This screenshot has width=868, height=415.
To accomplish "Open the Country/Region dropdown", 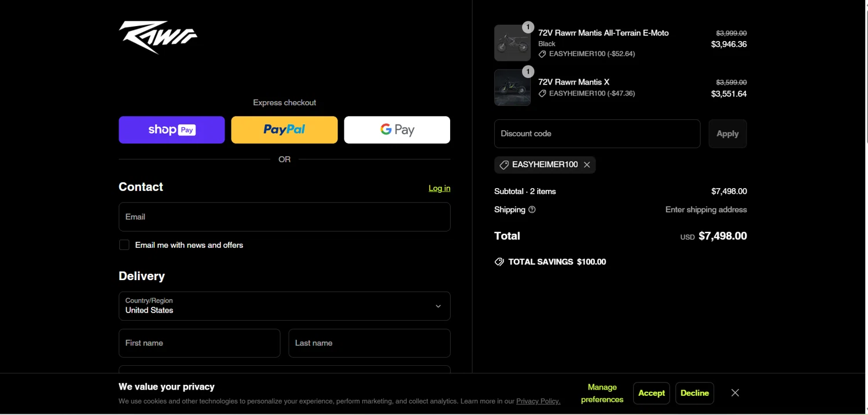I will tap(284, 306).
